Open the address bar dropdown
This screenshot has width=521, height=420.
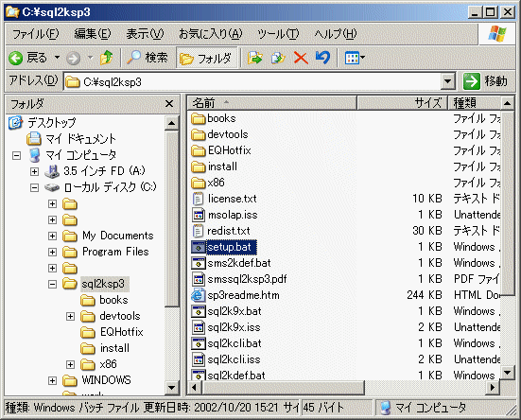pyautogui.click(x=448, y=81)
